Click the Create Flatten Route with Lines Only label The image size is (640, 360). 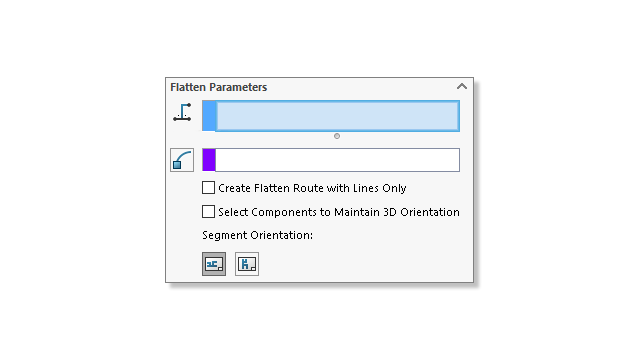[312, 188]
